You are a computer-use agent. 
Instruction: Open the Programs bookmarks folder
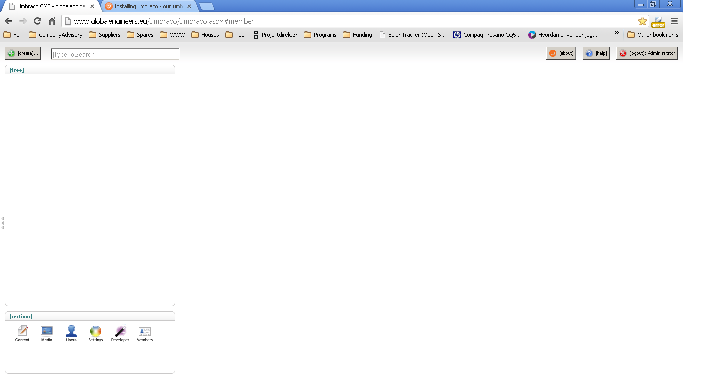(320, 34)
